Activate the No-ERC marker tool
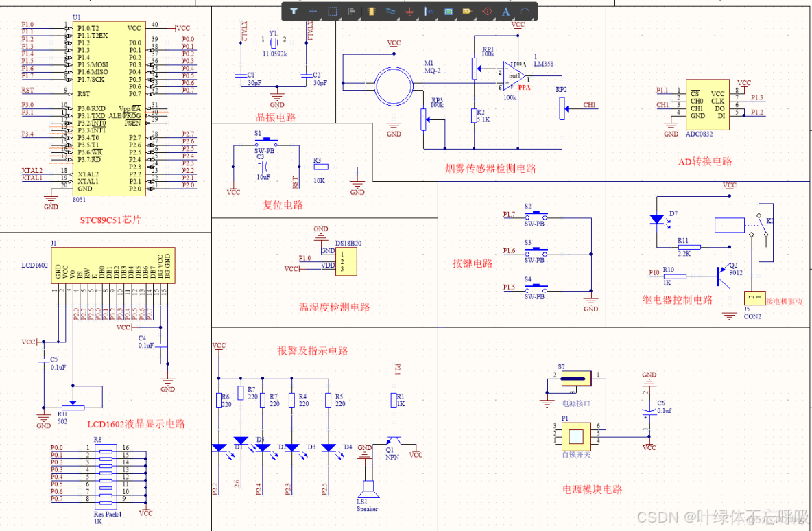Screen dimensions: 812x531 487,12
